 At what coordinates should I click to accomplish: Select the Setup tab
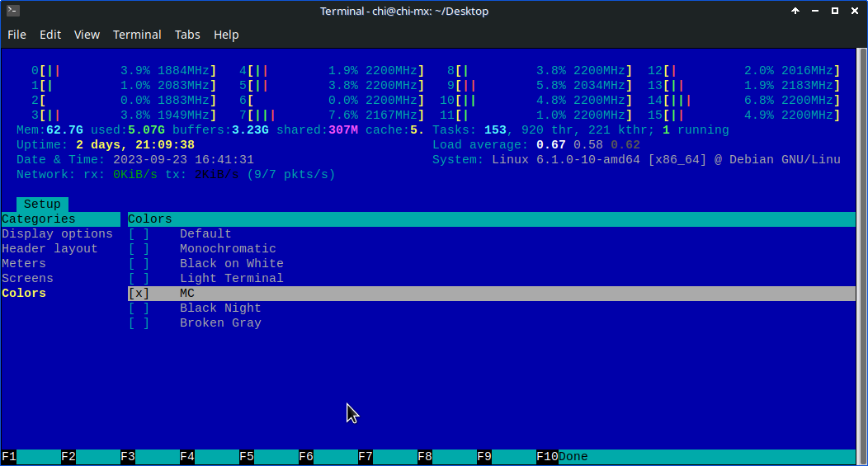[x=42, y=205]
